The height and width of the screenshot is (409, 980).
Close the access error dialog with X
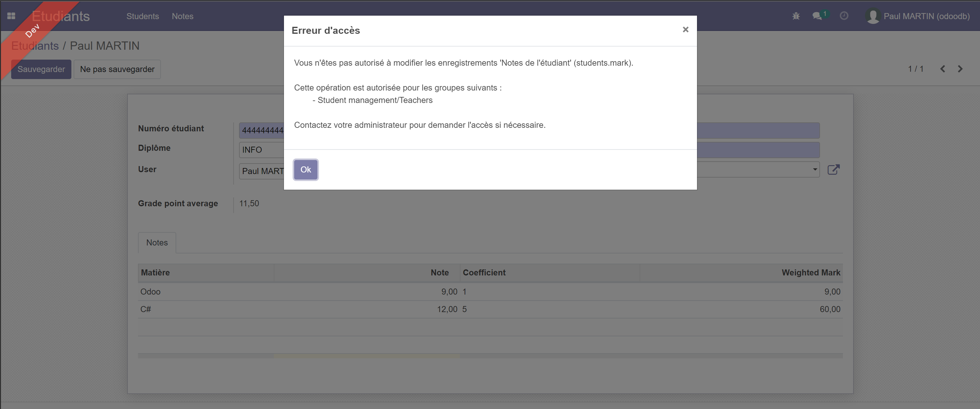(686, 29)
